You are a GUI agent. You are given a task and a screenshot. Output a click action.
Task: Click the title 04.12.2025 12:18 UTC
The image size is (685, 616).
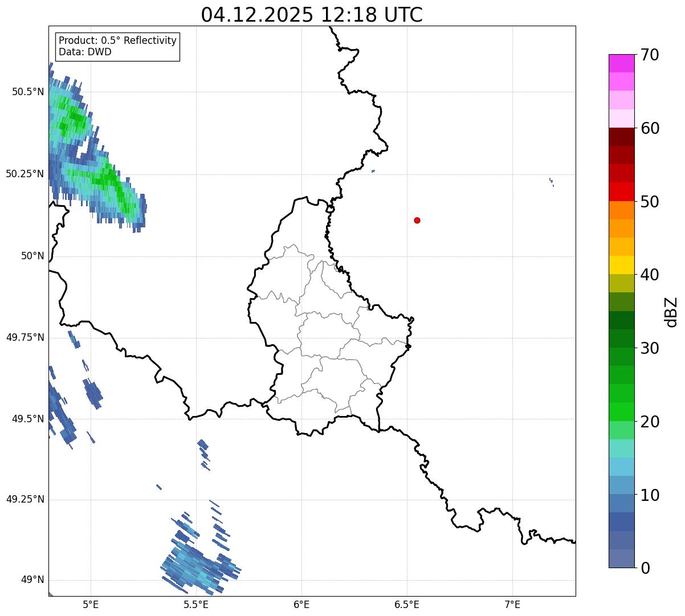[x=312, y=15]
